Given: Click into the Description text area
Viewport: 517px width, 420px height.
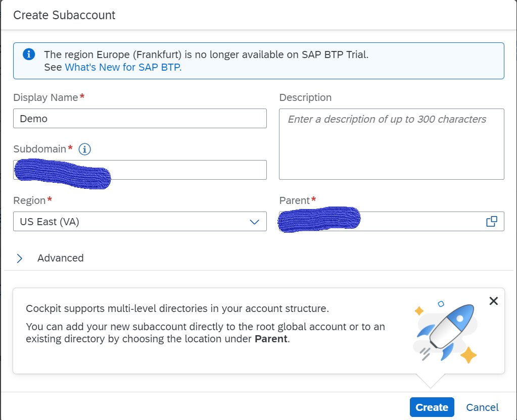Looking at the screenshot, I should tap(391, 144).
